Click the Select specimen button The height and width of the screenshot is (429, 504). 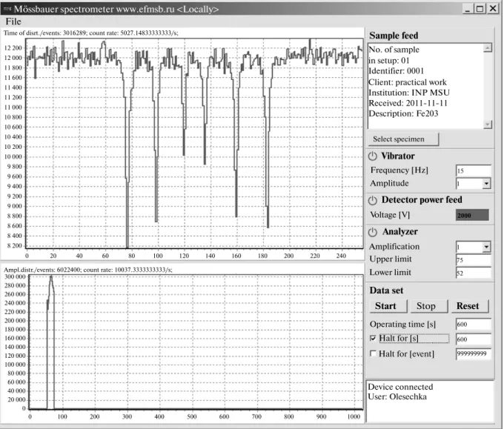coord(403,139)
